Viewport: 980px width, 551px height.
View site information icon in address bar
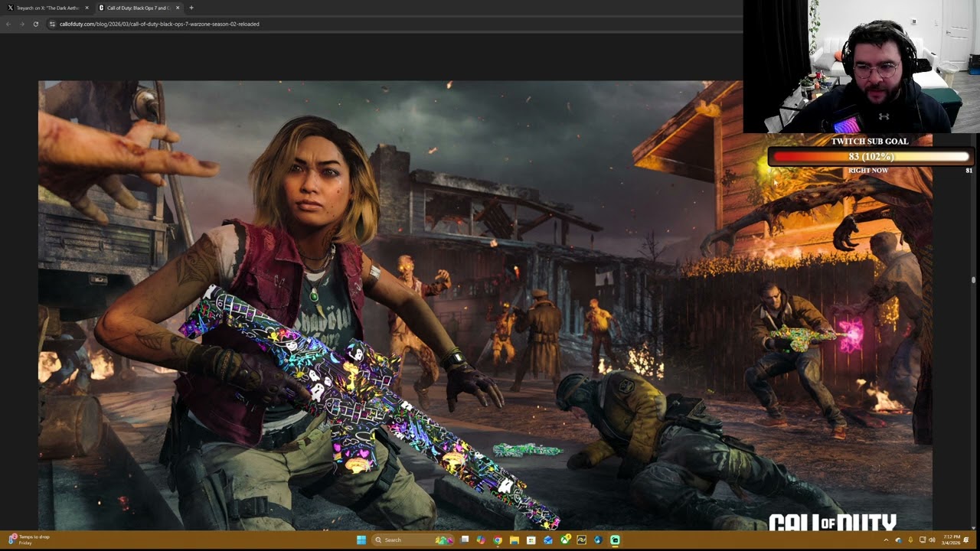click(x=52, y=24)
